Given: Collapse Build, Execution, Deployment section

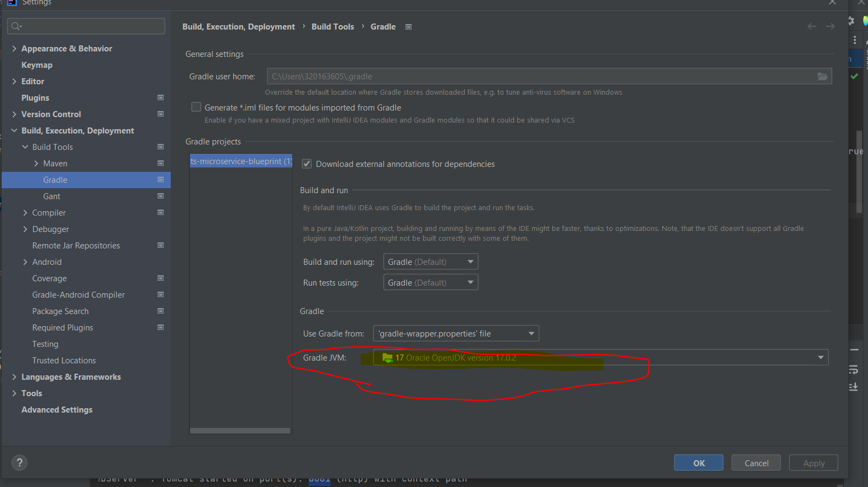Looking at the screenshot, I should coord(14,131).
